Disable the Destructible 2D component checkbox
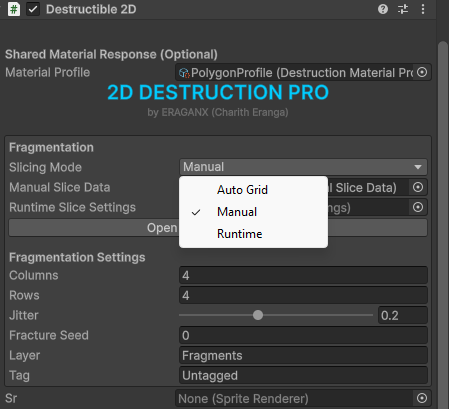 click(x=33, y=9)
